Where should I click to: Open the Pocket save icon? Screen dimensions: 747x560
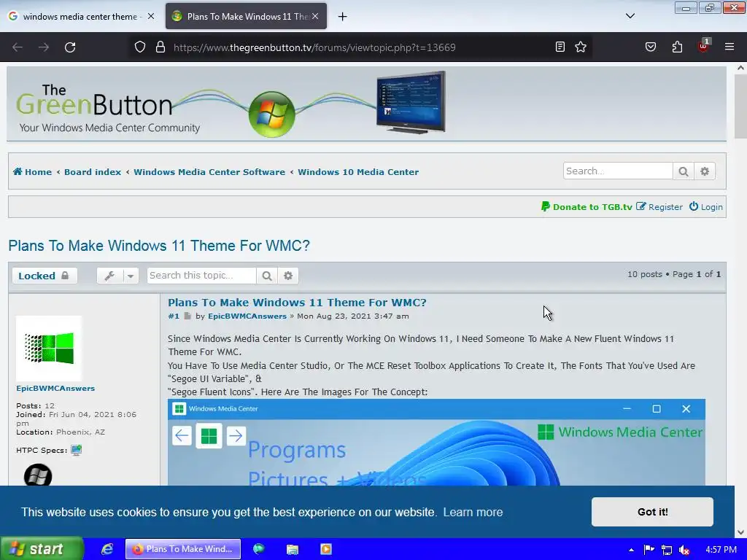(x=650, y=47)
